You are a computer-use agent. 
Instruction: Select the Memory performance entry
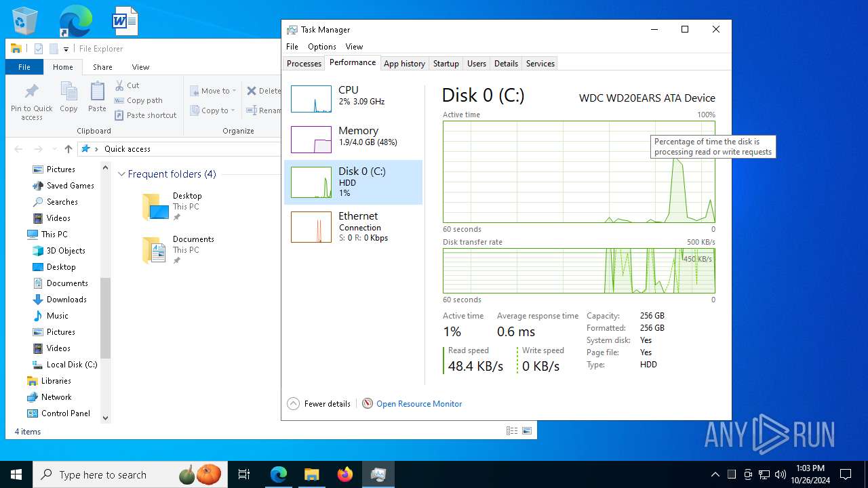pyautogui.click(x=353, y=140)
